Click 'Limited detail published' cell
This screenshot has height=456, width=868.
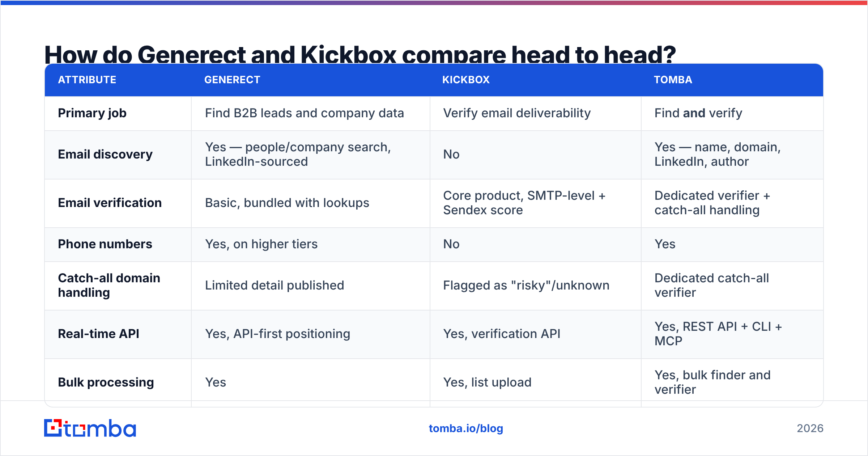pos(275,286)
